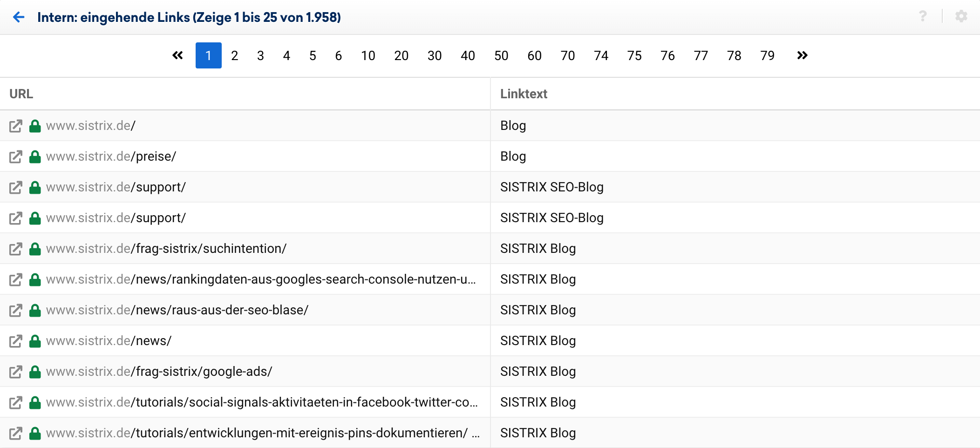Select page 10 in pagination
The height and width of the screenshot is (448, 980).
368,56
